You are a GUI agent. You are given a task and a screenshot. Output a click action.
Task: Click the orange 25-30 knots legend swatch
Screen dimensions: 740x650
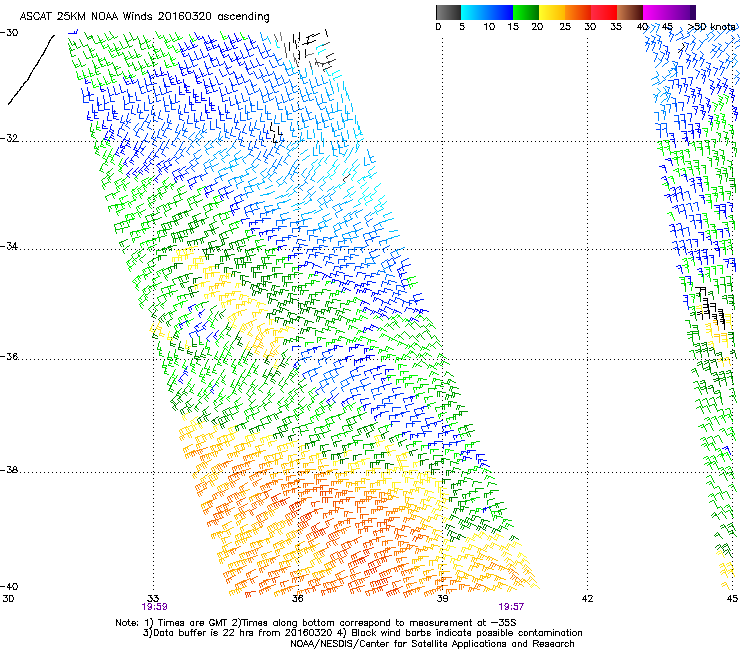[578, 12]
